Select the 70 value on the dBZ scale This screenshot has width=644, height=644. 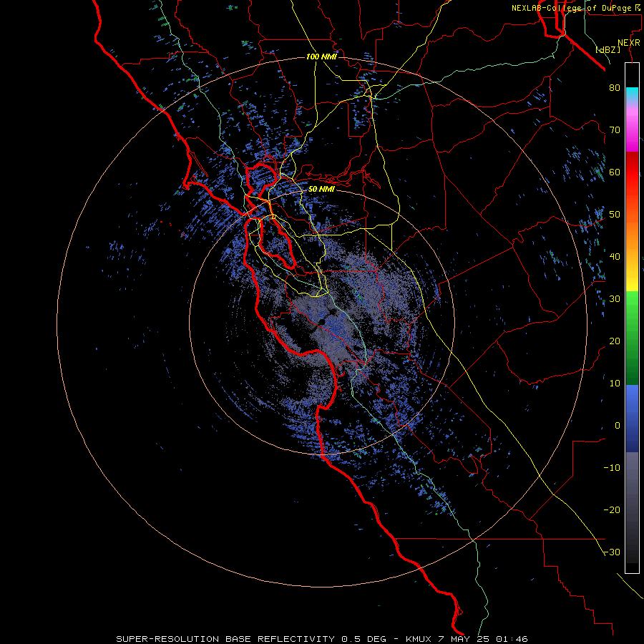pyautogui.click(x=615, y=130)
